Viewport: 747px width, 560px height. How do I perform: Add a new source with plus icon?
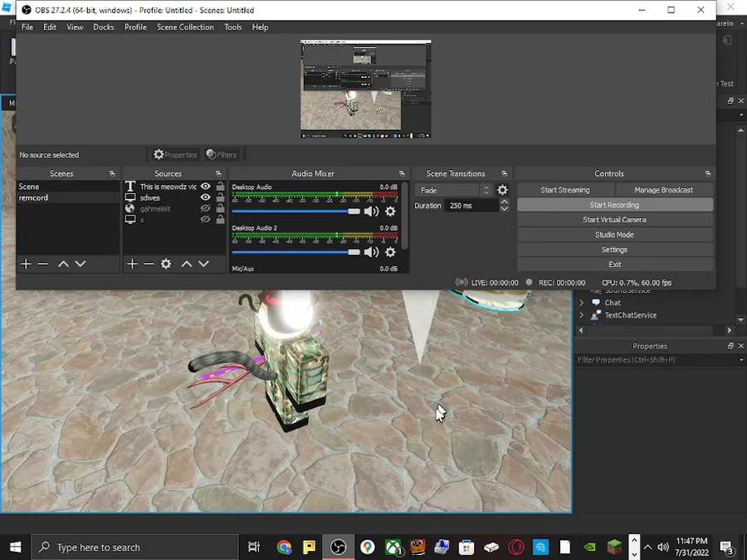(132, 264)
